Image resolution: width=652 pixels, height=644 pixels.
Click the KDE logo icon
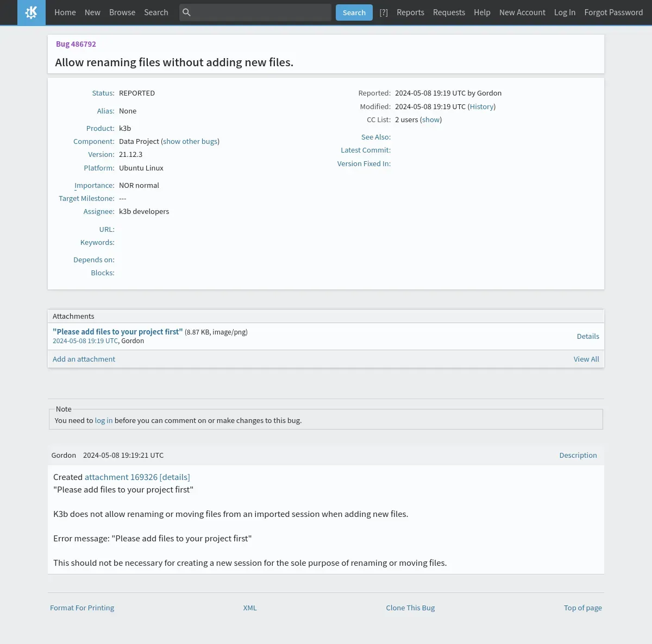pyautogui.click(x=32, y=12)
